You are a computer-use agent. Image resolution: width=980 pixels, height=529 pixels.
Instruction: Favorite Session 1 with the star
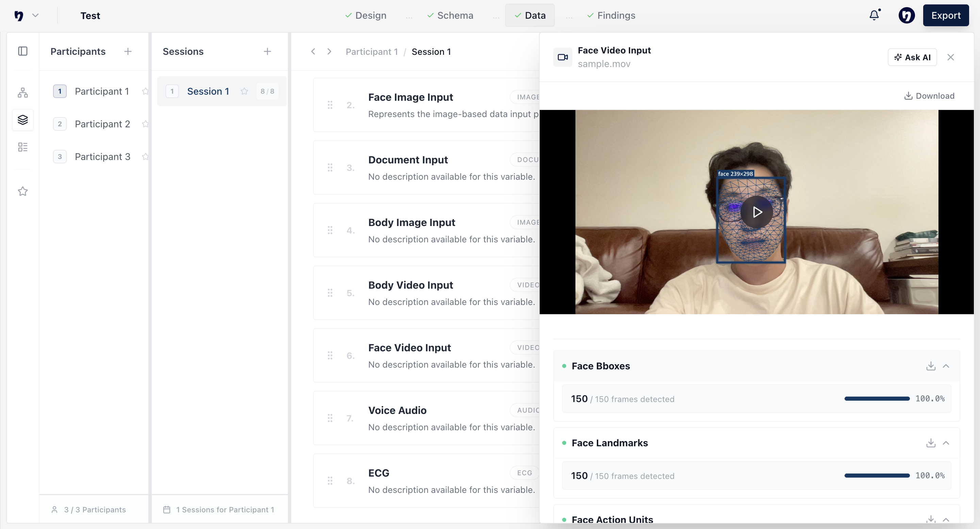point(244,91)
